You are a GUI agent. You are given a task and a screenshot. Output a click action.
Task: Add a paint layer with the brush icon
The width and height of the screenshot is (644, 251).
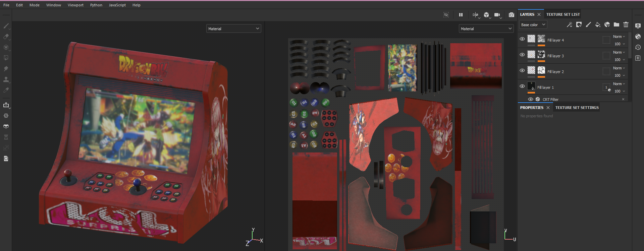pos(588,24)
